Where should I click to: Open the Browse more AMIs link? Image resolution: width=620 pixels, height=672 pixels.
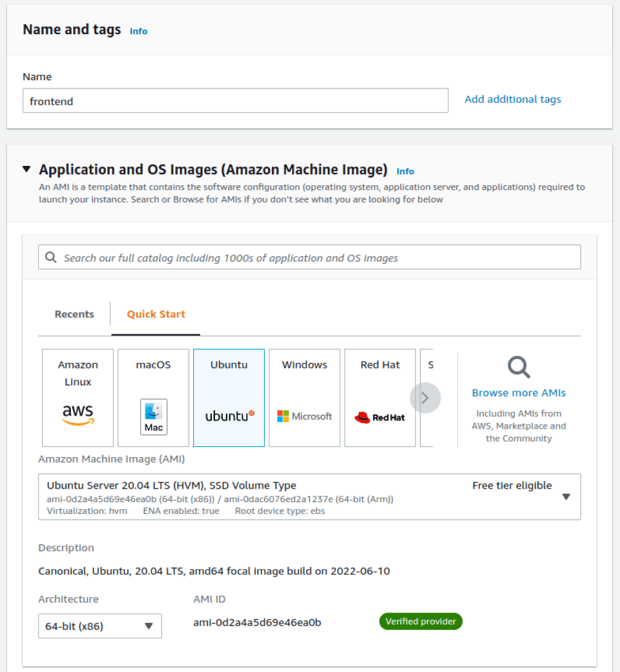[x=519, y=392]
